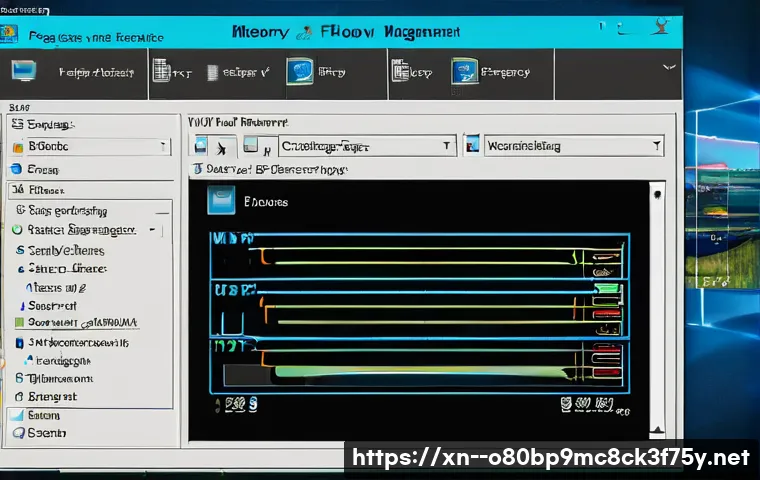Viewport: 760px width, 480px height.
Task: Open the 'BGonbc' dropdown in the left sidebar
Action: [x=163, y=147]
